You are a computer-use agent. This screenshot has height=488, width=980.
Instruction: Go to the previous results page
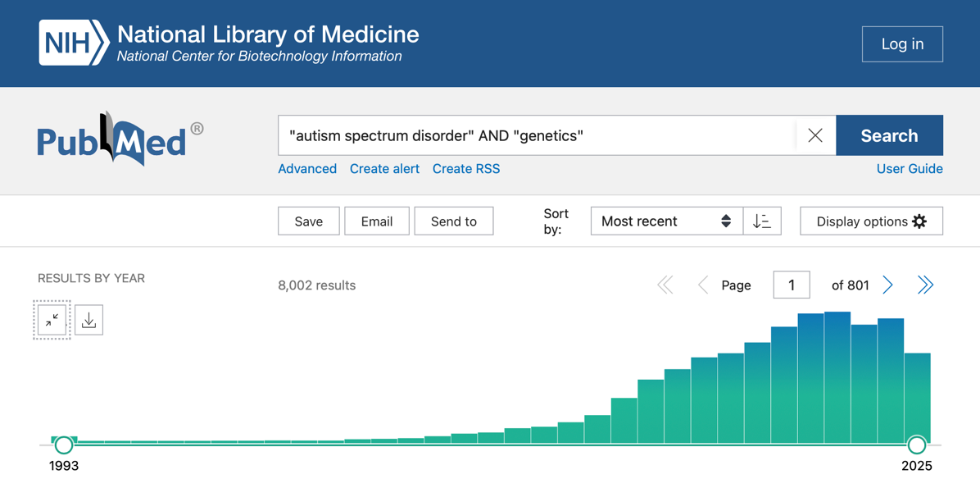[702, 285]
